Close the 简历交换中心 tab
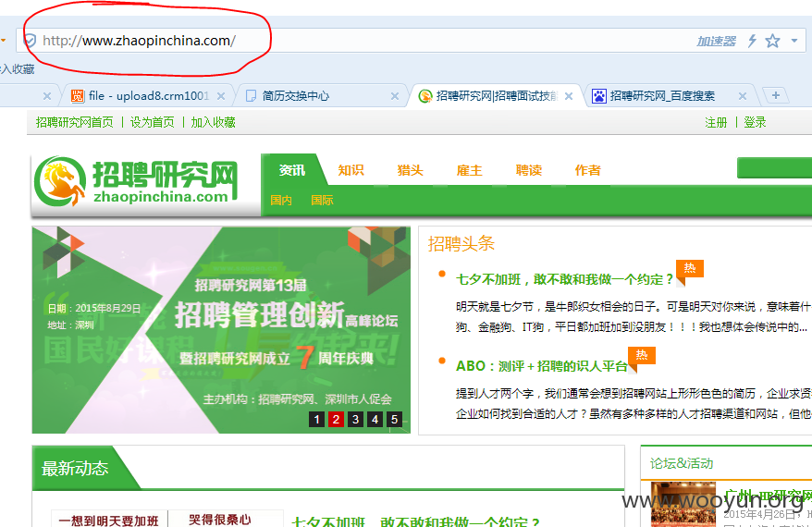Viewport: 812px width, 527px height. [395, 96]
